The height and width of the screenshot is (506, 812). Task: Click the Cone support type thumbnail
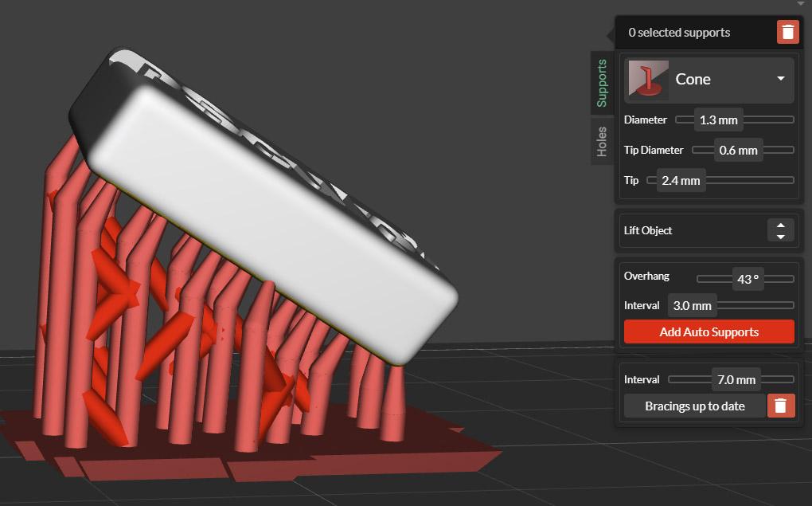(x=648, y=80)
